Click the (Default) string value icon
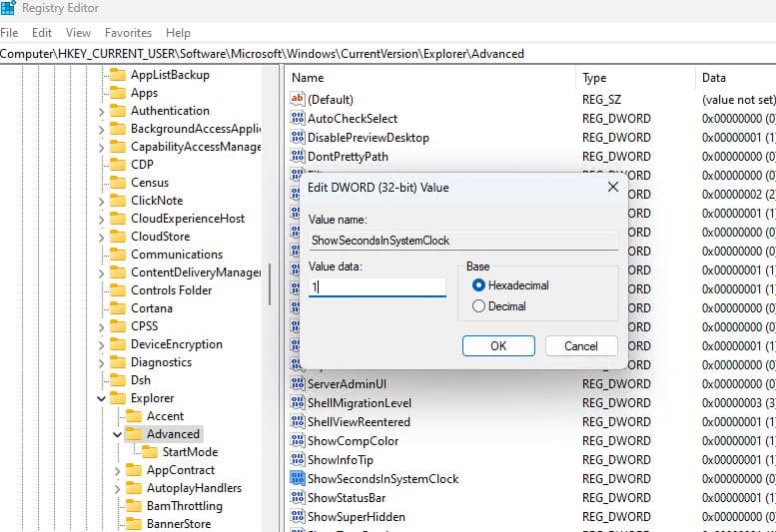This screenshot has height=532, width=776. point(298,99)
